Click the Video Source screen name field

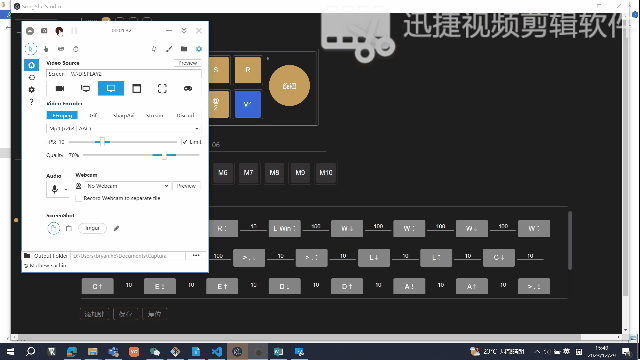tap(124, 74)
